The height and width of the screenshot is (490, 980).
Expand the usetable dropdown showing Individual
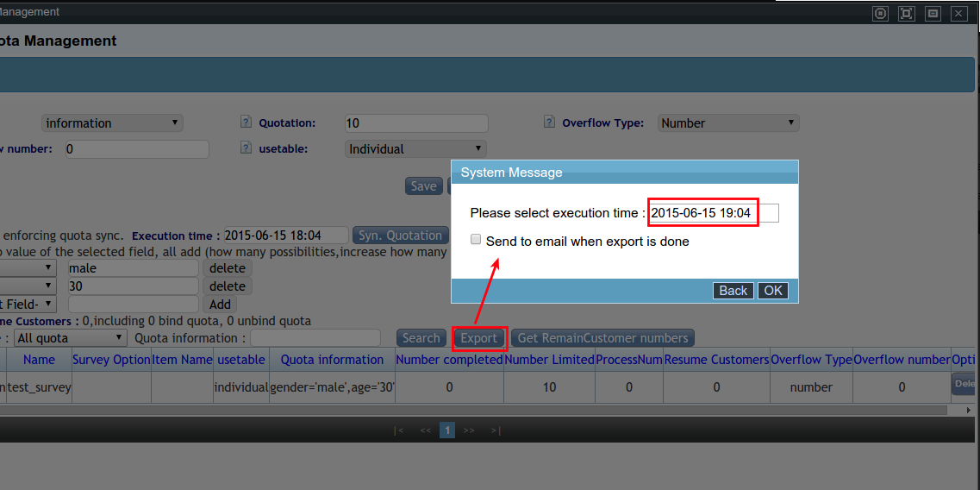tap(415, 149)
